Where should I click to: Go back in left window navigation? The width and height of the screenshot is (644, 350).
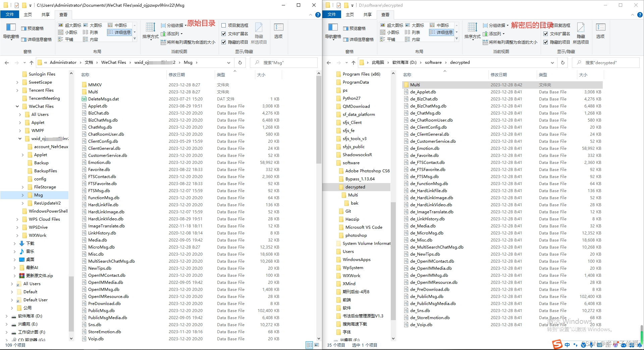(7, 62)
